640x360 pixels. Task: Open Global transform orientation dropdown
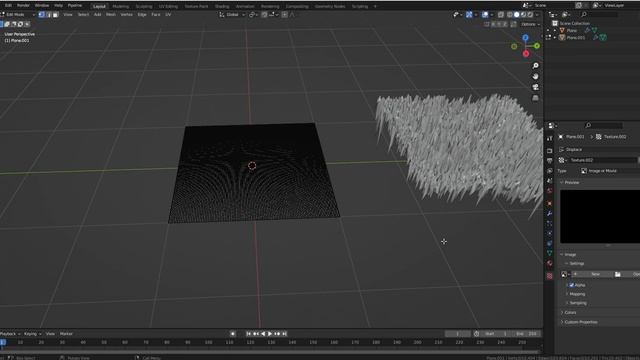pos(232,15)
